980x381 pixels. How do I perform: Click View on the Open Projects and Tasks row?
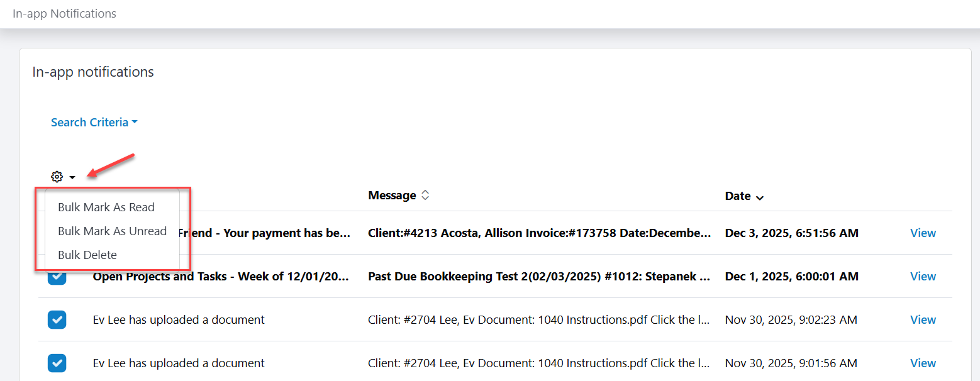pyautogui.click(x=923, y=276)
